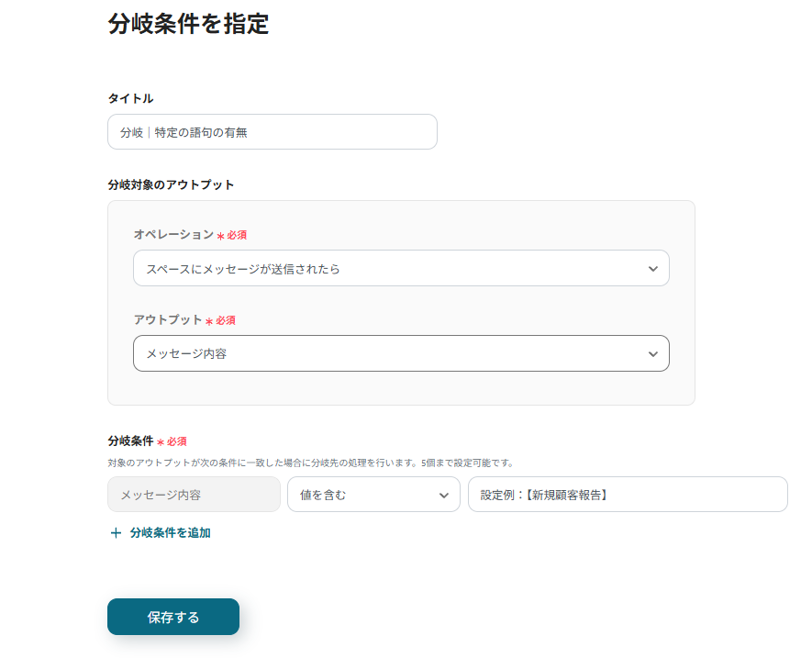Click the chevron arrow on the オペレーション dropdown
Viewport: 812px width, 658px height.
point(652,269)
